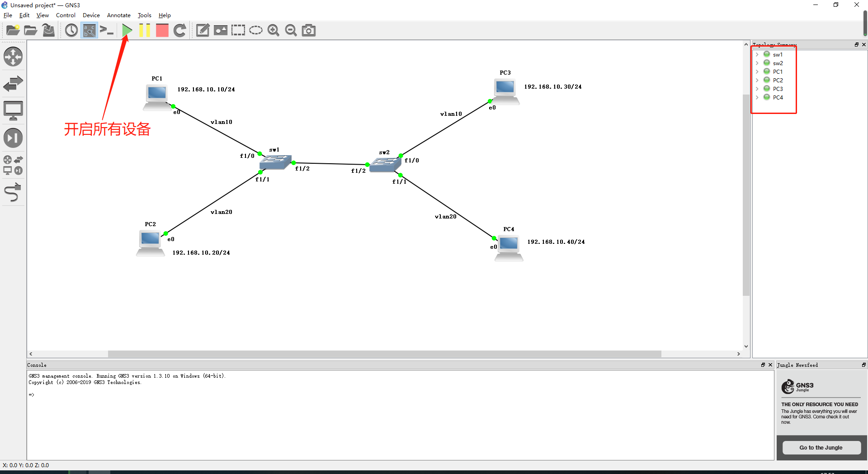Stop all devices with the red square icon
Viewport: 868px width, 474px height.
click(x=162, y=30)
